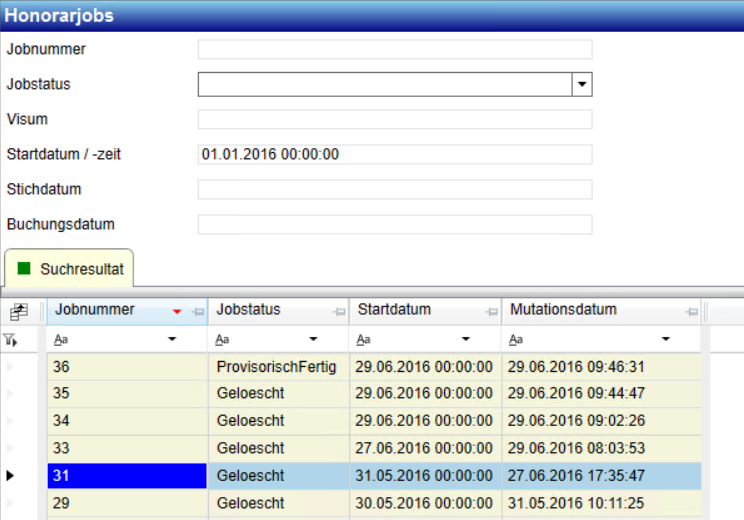Pin the Jobstatus column

pyautogui.click(x=339, y=312)
